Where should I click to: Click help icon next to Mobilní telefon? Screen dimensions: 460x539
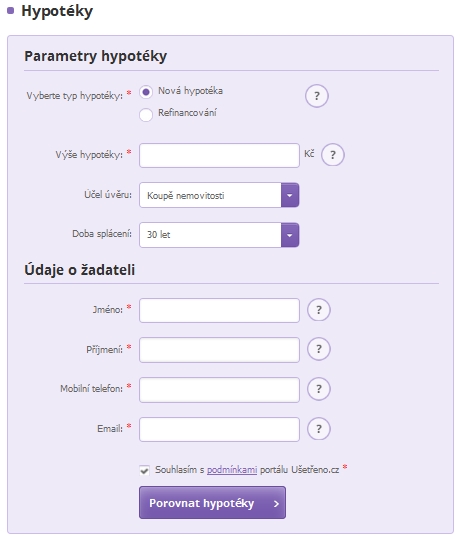point(319,389)
